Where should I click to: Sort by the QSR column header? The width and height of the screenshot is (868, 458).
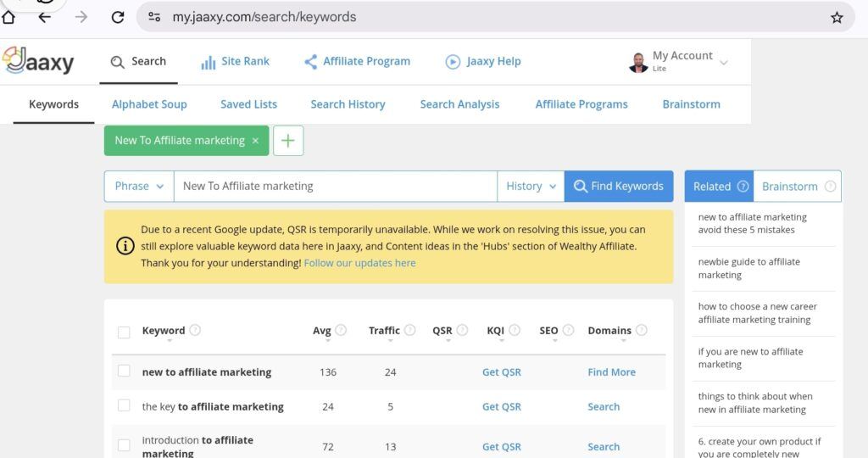tap(442, 331)
